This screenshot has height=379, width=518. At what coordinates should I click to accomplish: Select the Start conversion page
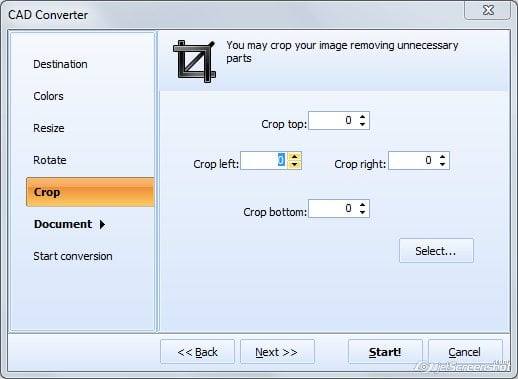point(73,256)
